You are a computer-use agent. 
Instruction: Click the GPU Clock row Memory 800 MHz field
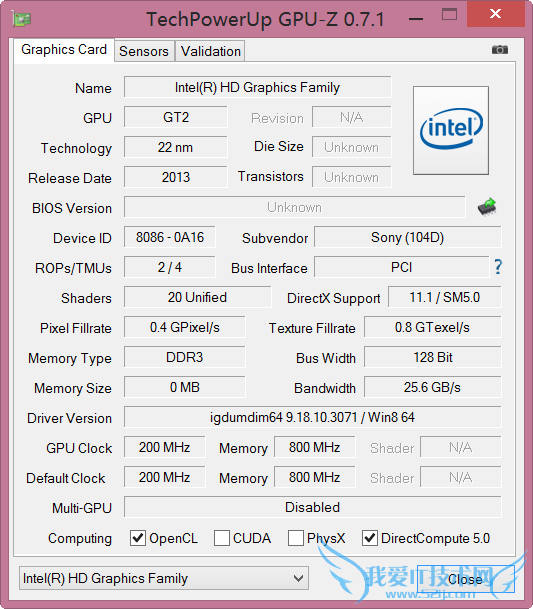pyautogui.click(x=315, y=447)
